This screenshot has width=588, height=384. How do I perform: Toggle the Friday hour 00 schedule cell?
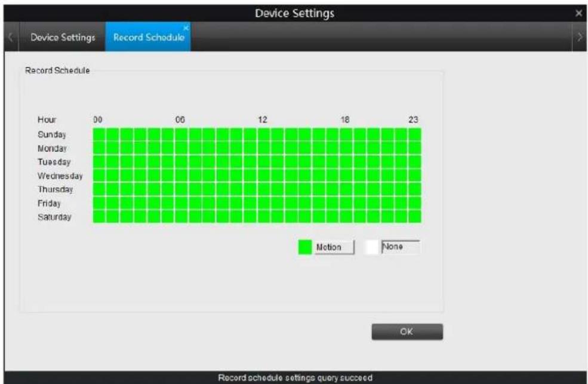coord(99,203)
